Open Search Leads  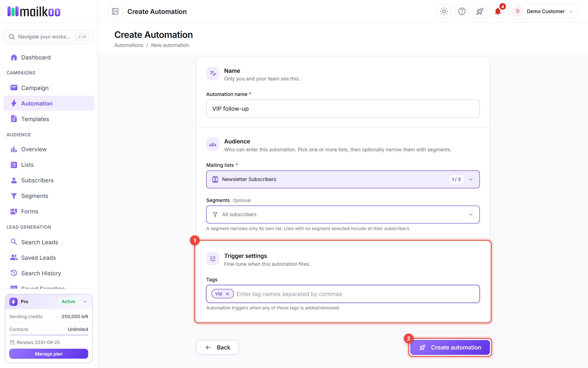49,242
